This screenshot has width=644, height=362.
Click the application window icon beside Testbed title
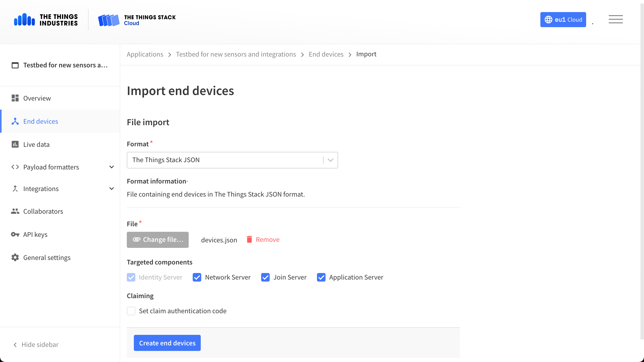tap(15, 65)
